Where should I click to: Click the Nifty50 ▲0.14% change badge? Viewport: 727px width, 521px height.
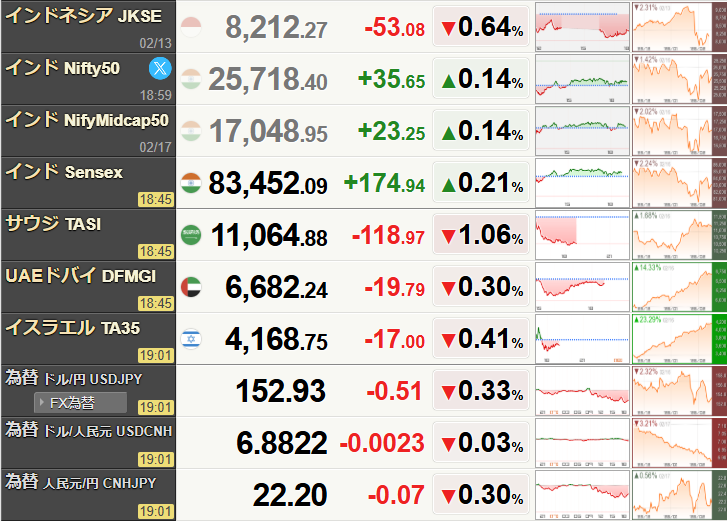(481, 78)
